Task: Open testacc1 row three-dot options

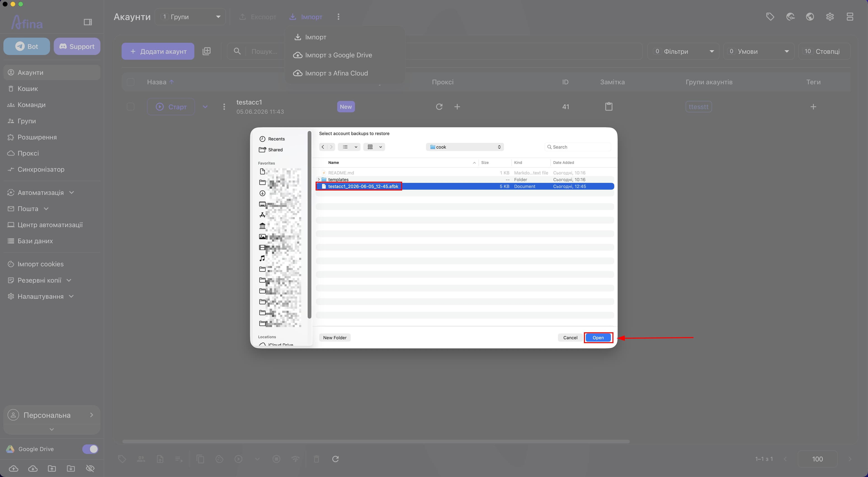Action: click(224, 106)
